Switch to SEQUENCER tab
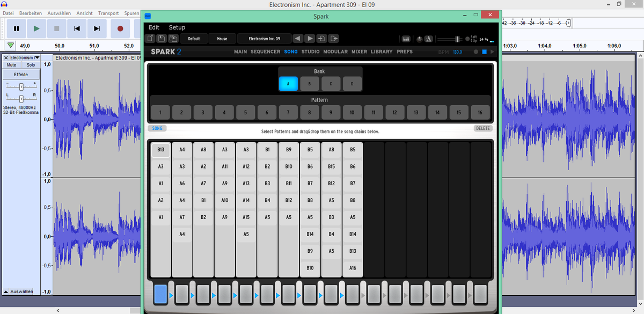 tap(266, 52)
